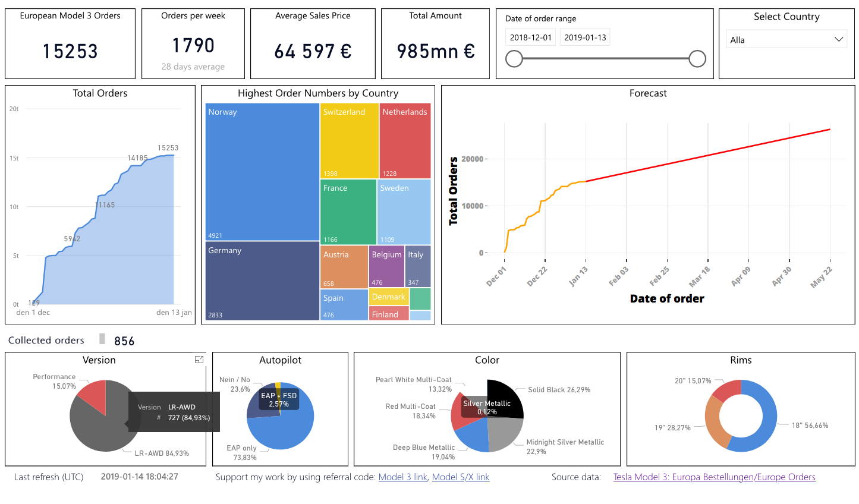Click the Collected orders value 856
Image resolution: width=859 pixels, height=504 pixels.
click(x=124, y=341)
